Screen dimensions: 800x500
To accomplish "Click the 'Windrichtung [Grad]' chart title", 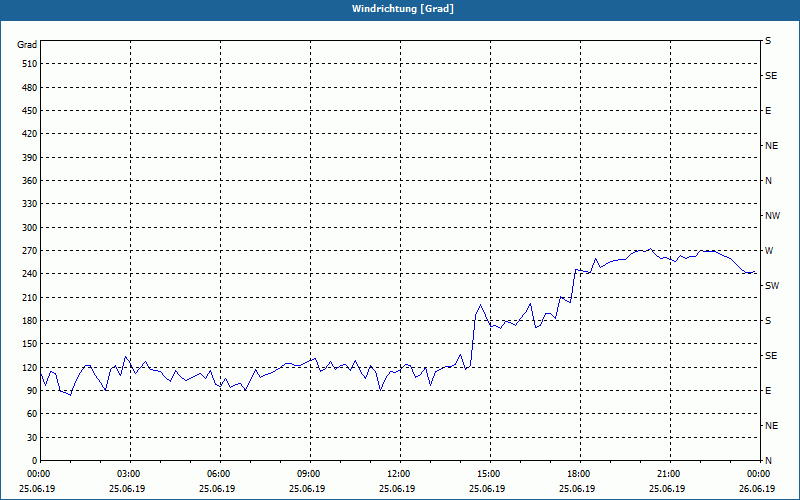I will pyautogui.click(x=403, y=9).
